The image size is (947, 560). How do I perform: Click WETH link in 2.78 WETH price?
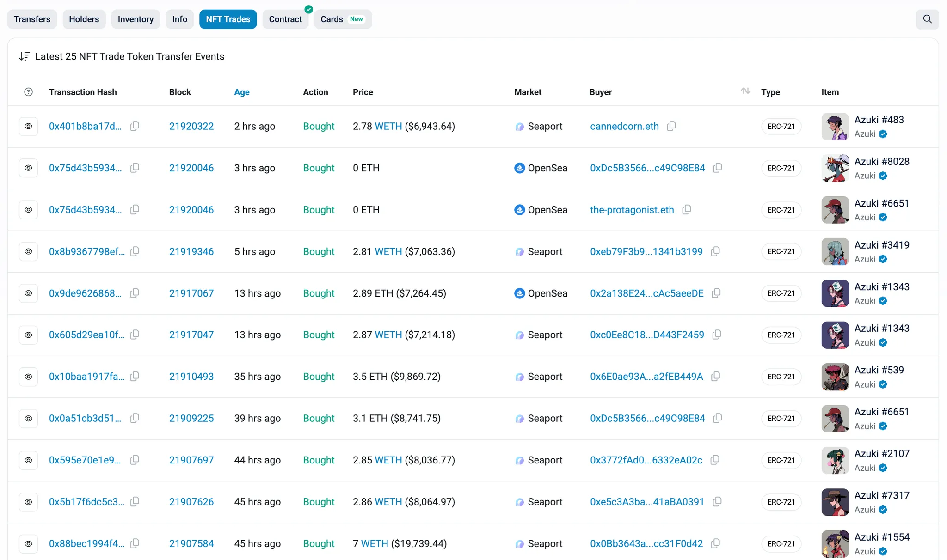coord(388,126)
